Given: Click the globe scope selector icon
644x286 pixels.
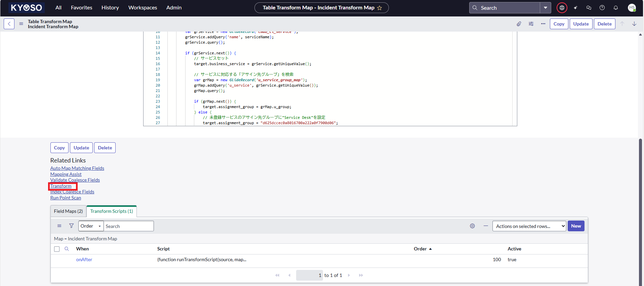Looking at the screenshot, I should coord(562,8).
